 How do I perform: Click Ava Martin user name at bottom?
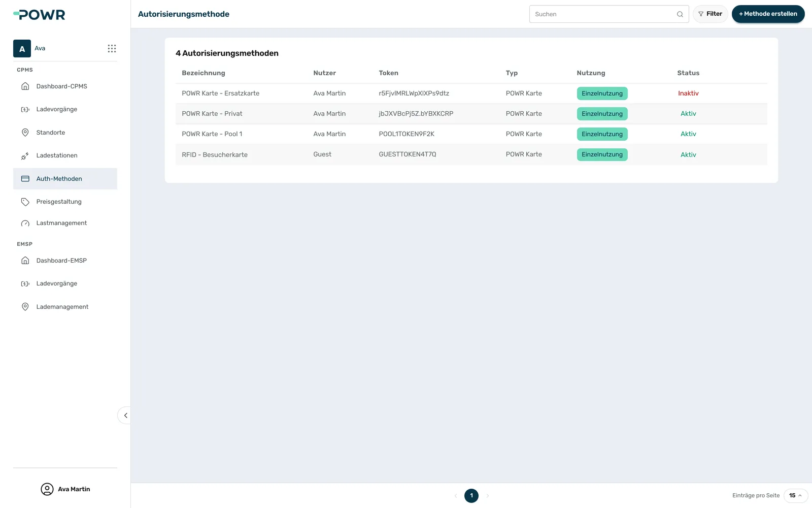pos(74,489)
